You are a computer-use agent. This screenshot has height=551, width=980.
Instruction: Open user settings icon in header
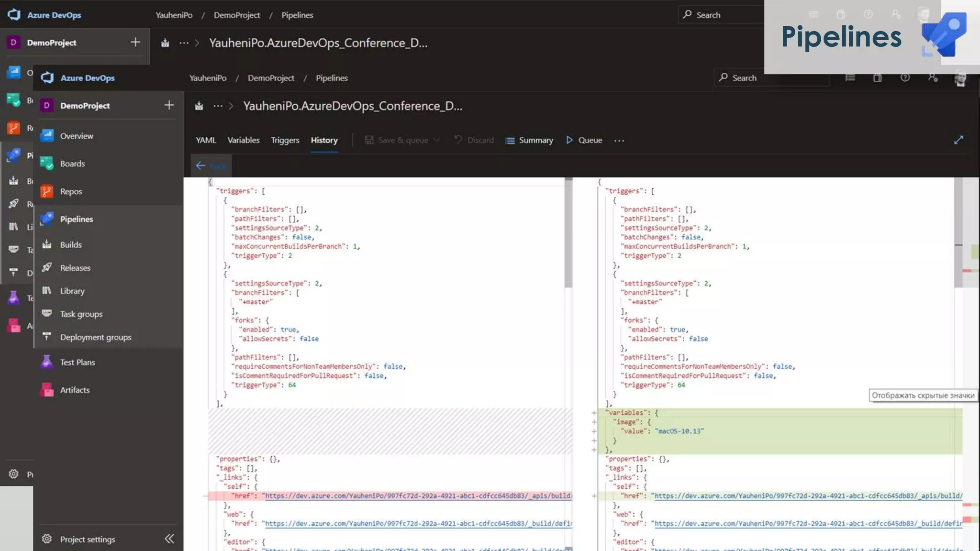(933, 77)
